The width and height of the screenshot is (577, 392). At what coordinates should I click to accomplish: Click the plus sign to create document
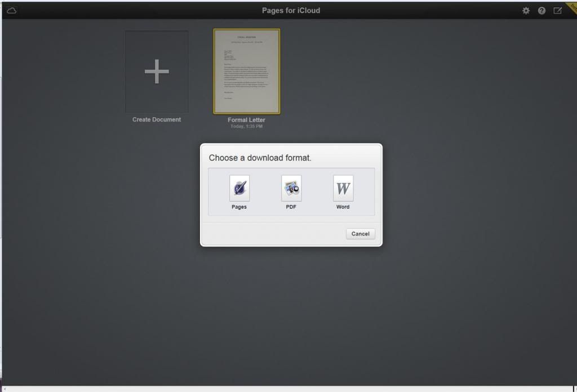click(157, 72)
